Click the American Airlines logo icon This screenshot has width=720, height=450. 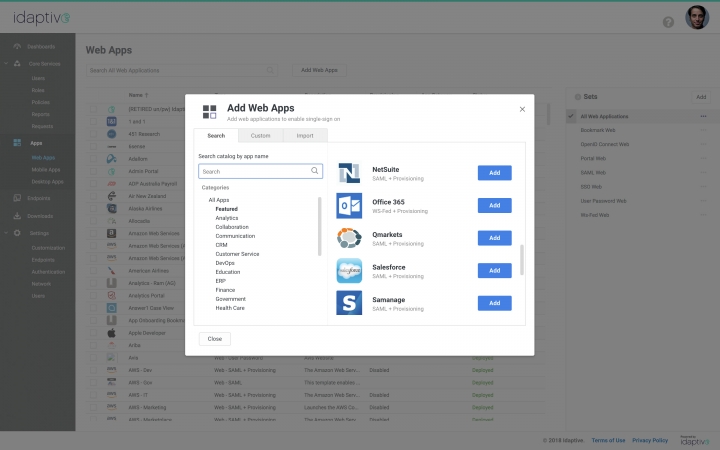tap(112, 270)
